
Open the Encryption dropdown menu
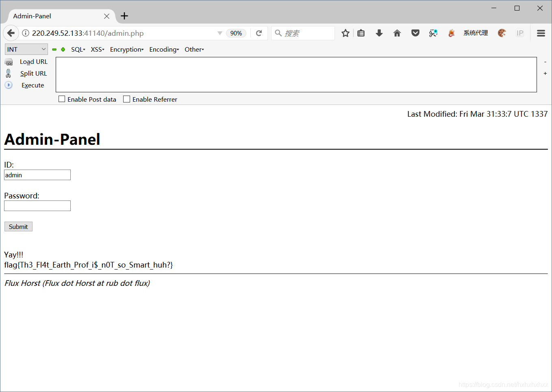(126, 49)
